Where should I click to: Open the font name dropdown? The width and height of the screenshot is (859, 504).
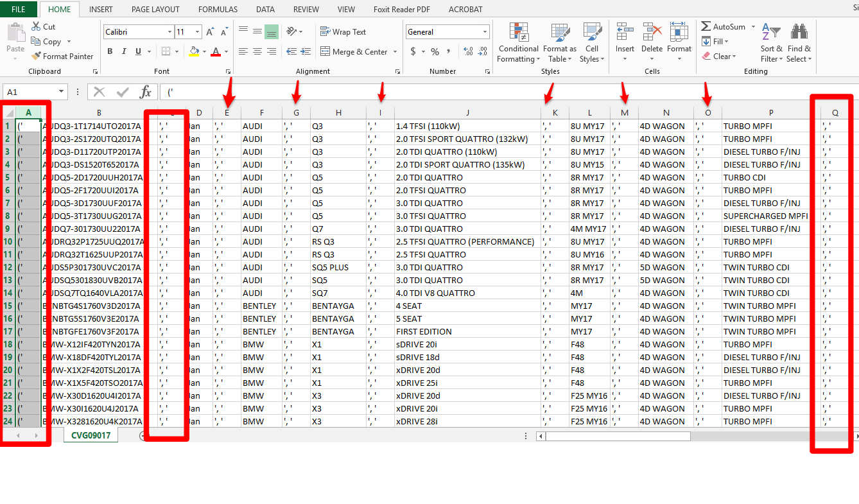pos(169,31)
